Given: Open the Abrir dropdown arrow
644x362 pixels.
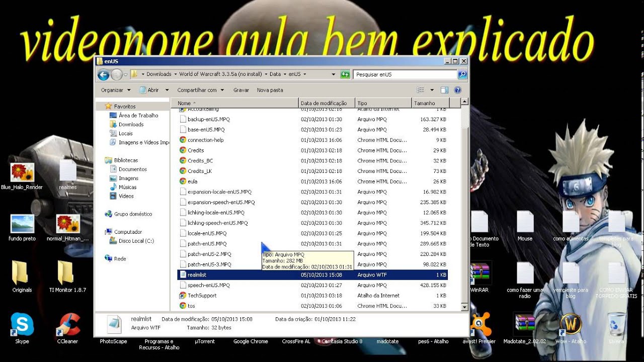Looking at the screenshot, I should coord(167,90).
